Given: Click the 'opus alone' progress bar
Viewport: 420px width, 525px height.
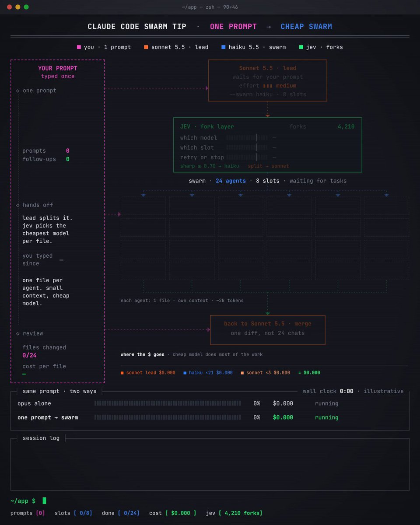Looking at the screenshot, I should [x=168, y=403].
